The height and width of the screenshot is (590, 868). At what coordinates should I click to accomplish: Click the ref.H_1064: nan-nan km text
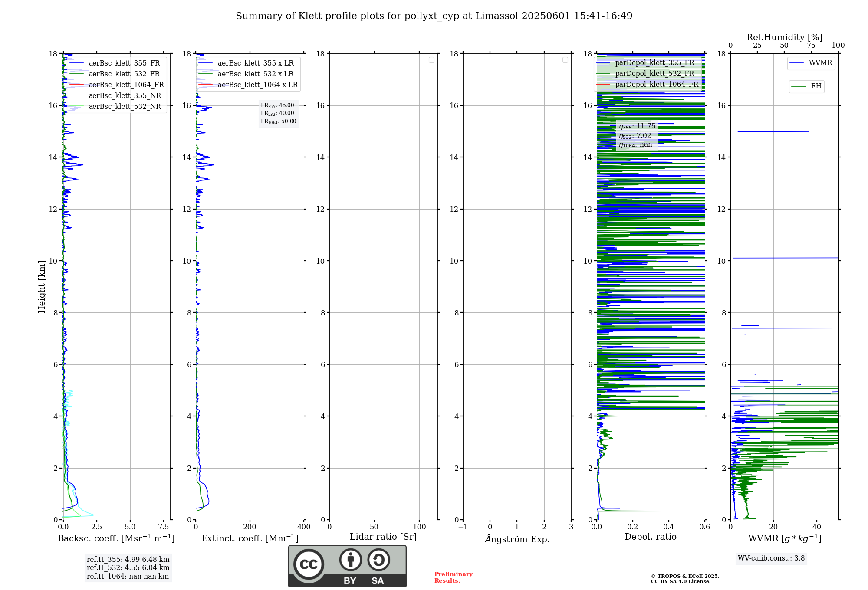click(x=128, y=577)
